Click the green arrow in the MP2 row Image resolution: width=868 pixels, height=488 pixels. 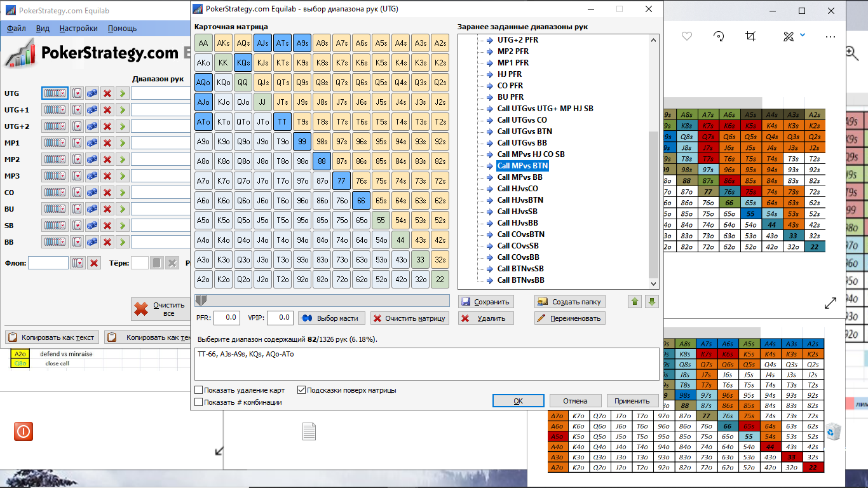point(123,159)
